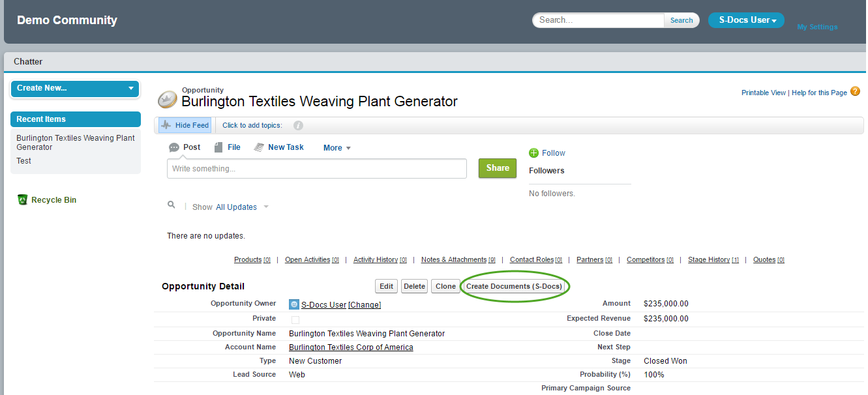Open the Test recent item
Image resolution: width=868 pixels, height=395 pixels.
click(x=24, y=161)
